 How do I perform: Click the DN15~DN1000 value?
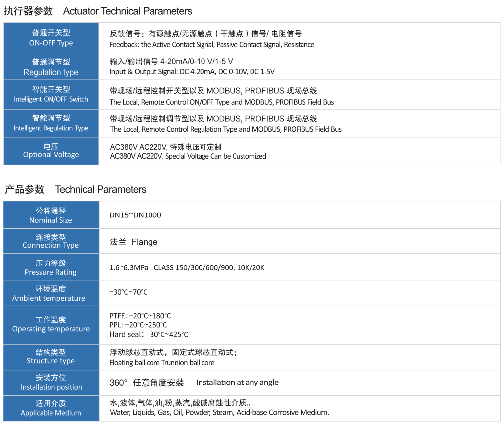[135, 215]
